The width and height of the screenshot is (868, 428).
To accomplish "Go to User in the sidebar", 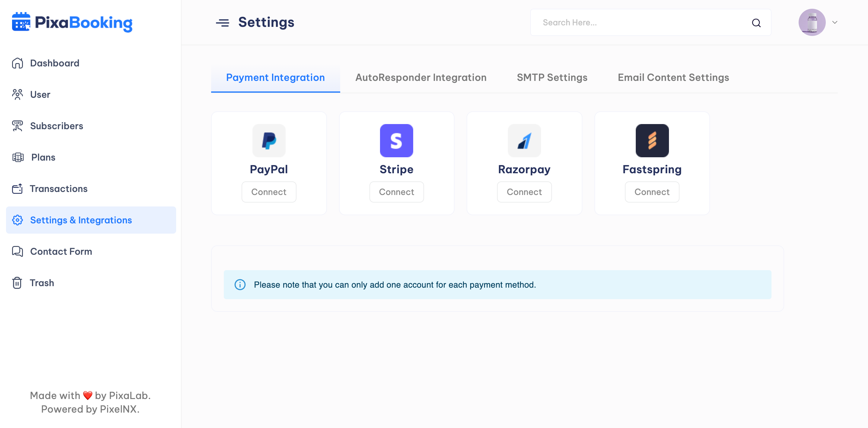I will point(91,94).
